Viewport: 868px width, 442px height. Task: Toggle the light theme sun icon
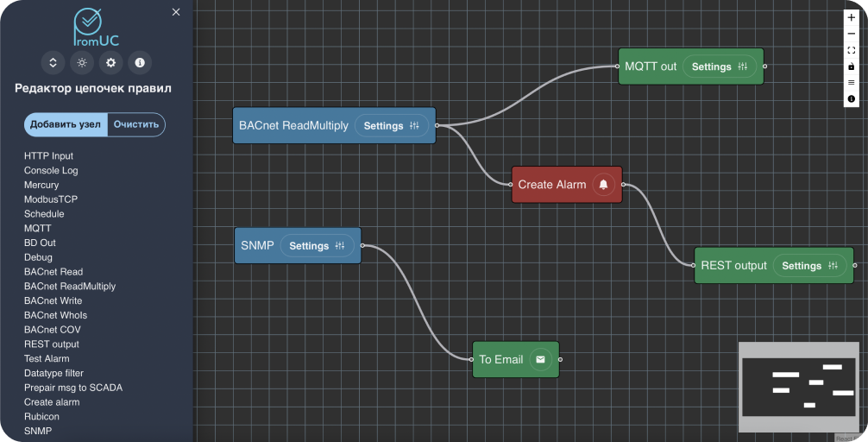pos(82,63)
